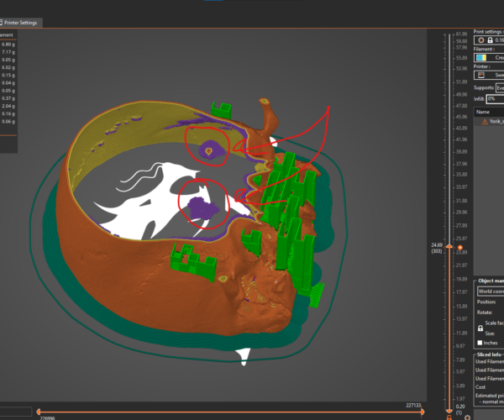Enable the Inches checkbox
Image resolution: width=504 pixels, height=420 pixels.
coord(480,343)
